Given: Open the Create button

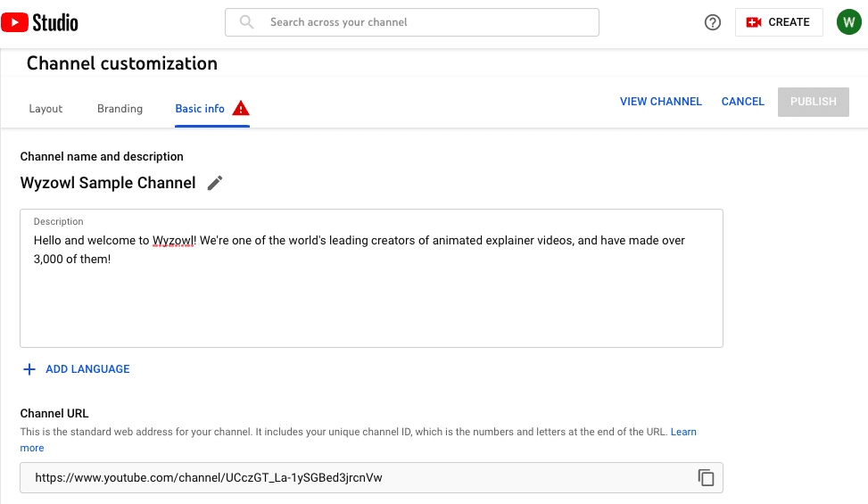Looking at the screenshot, I should coord(779,22).
